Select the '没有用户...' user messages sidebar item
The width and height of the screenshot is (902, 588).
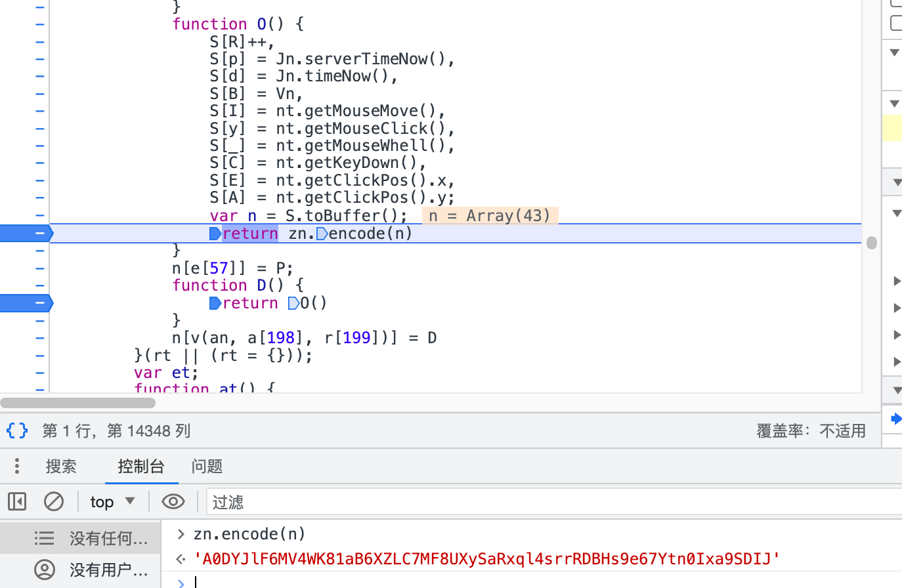(80, 570)
